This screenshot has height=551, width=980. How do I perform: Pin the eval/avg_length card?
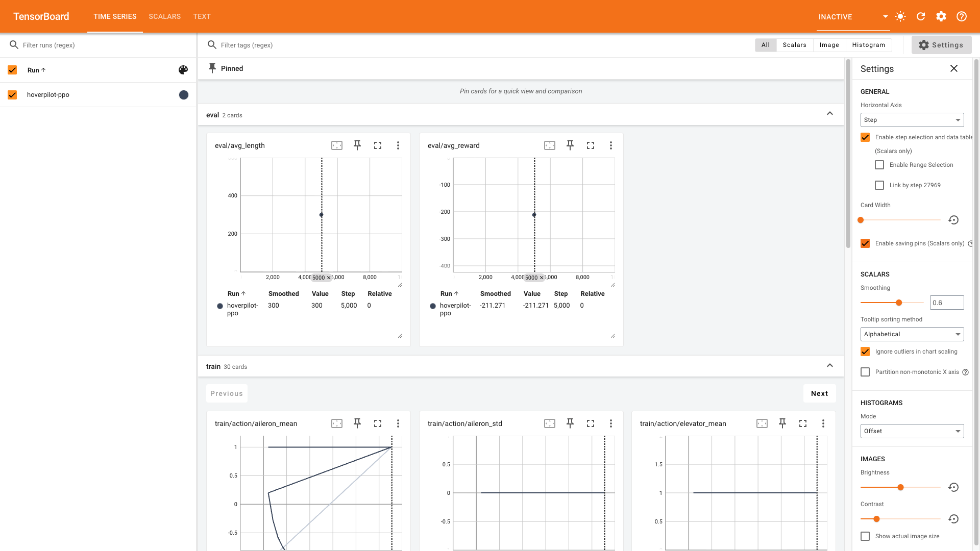point(357,145)
